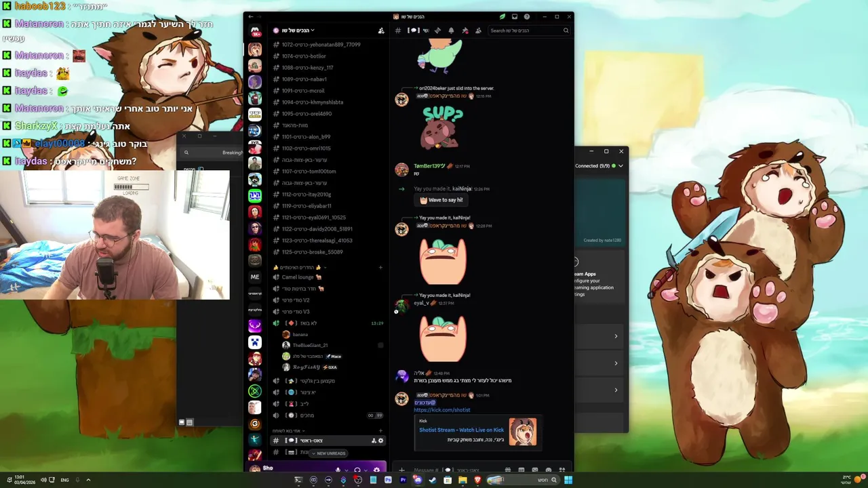Image resolution: width=868 pixels, height=488 pixels.
Task: Open Threads icon in channel header
Action: (x=437, y=30)
